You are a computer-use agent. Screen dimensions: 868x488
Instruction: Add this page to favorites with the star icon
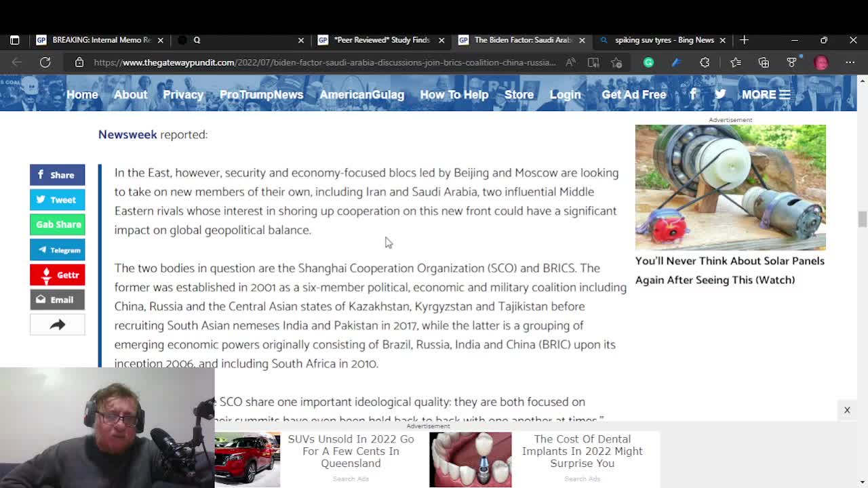point(616,62)
